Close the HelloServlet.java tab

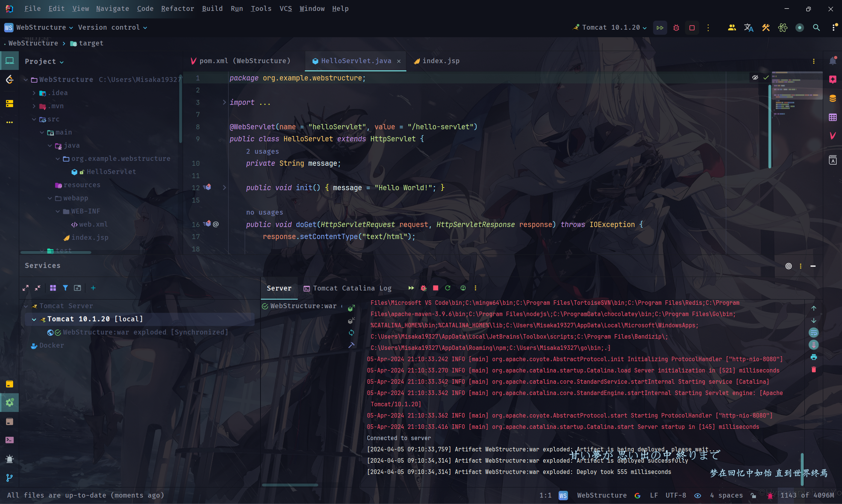click(399, 61)
